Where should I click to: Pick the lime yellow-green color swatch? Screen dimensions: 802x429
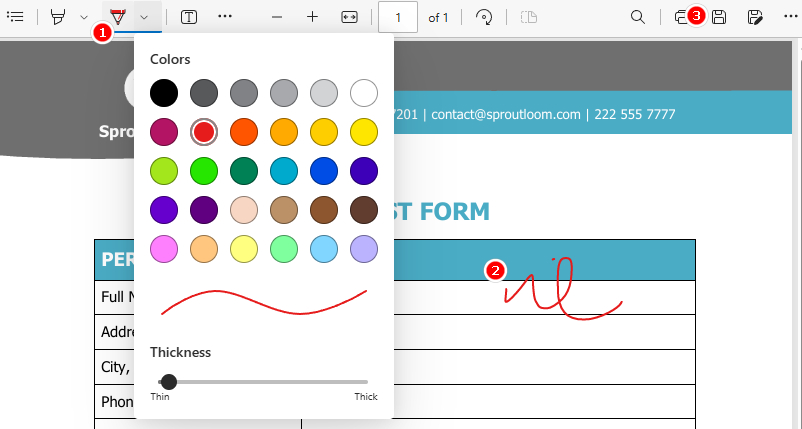point(164,171)
